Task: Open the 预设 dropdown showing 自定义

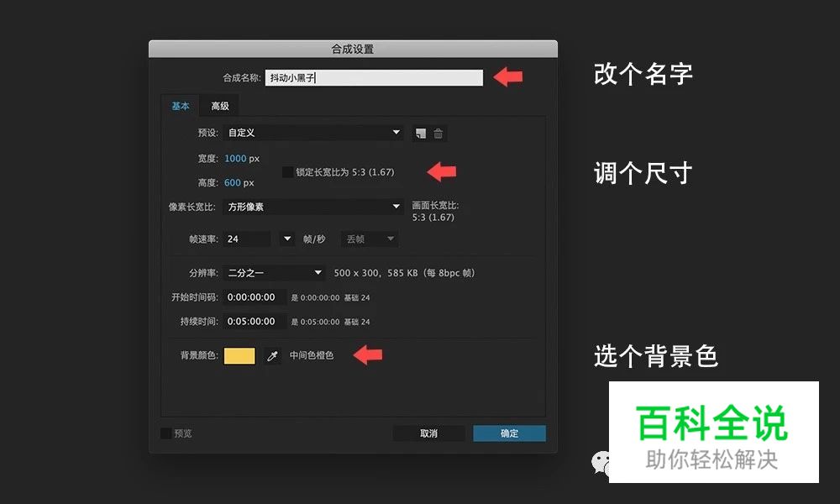Action: point(312,133)
